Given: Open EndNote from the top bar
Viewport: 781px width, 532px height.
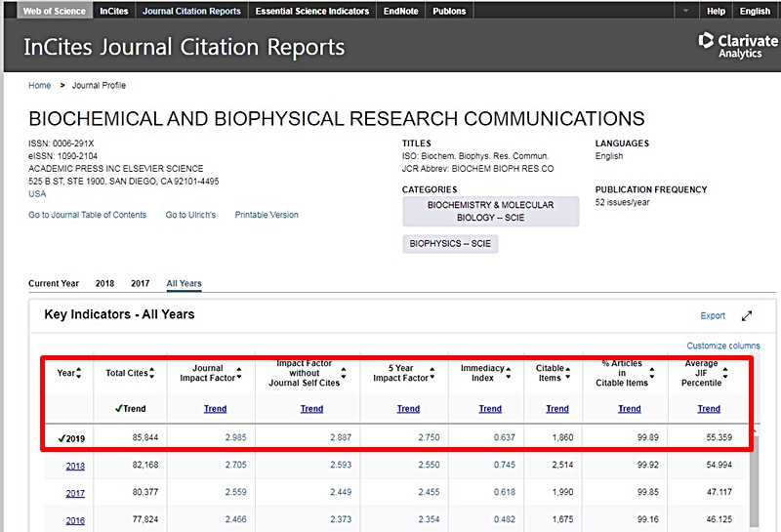Looking at the screenshot, I should [x=401, y=11].
